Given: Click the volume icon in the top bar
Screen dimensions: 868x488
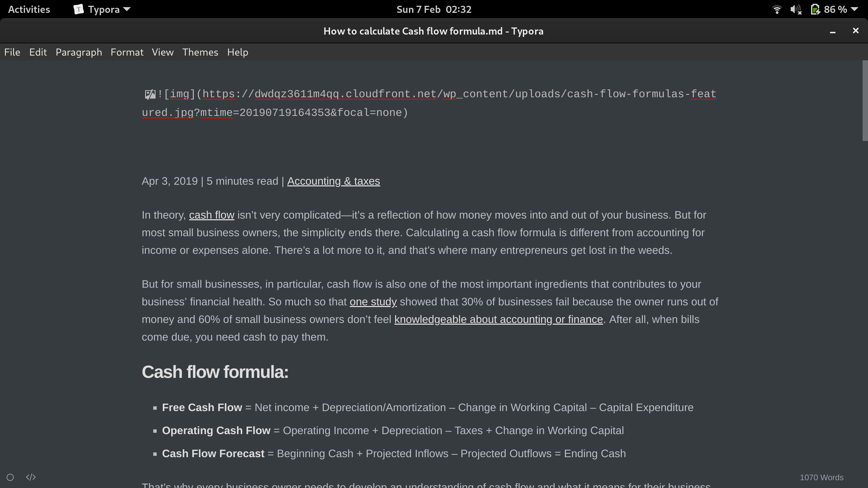Looking at the screenshot, I should (x=795, y=9).
